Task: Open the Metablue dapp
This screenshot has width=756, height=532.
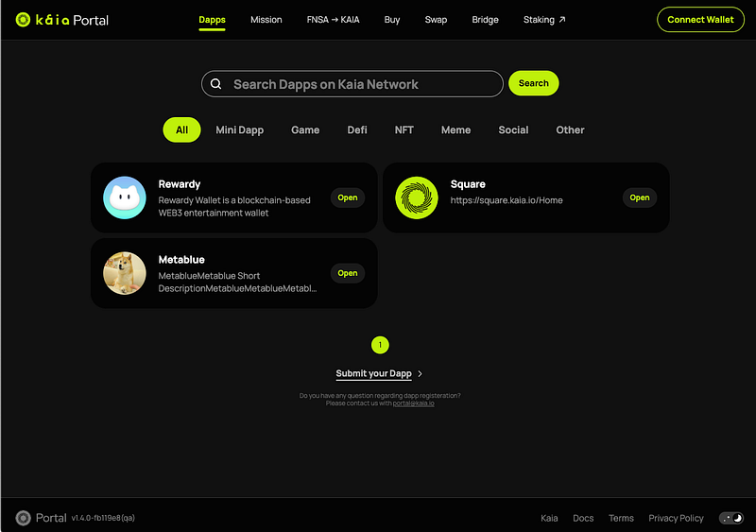Action: pyautogui.click(x=348, y=273)
